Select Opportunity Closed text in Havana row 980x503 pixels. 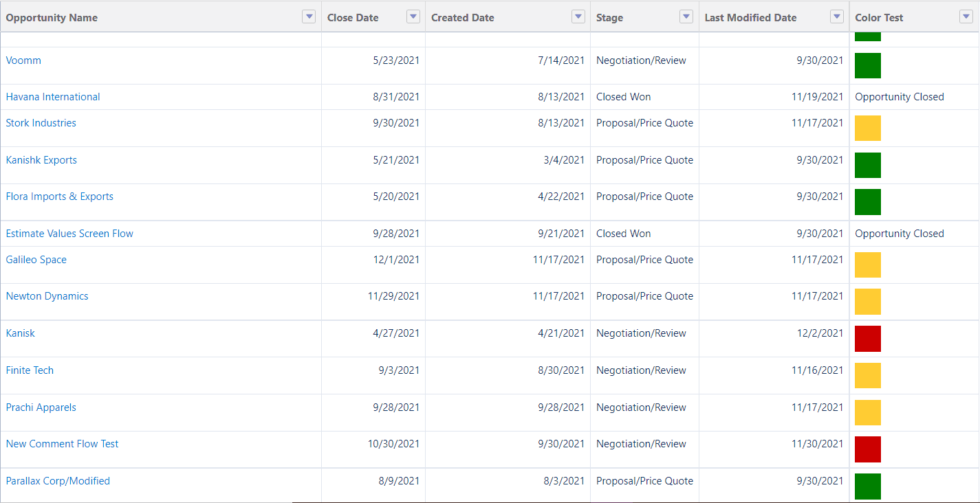pos(900,97)
